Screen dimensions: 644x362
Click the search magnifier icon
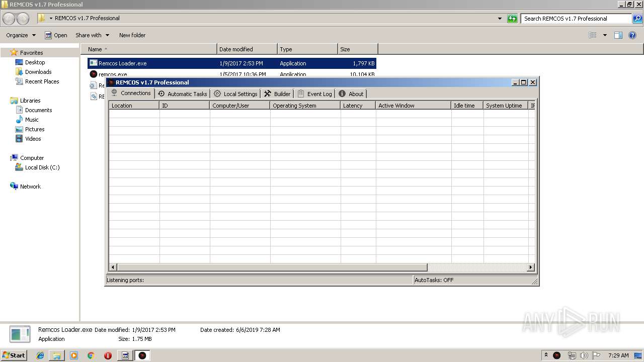click(x=637, y=19)
